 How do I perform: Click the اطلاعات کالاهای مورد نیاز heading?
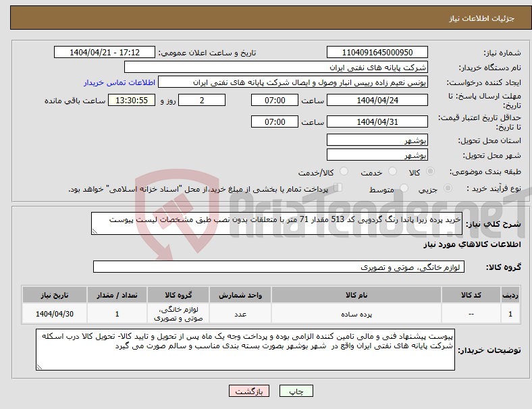coord(472,244)
